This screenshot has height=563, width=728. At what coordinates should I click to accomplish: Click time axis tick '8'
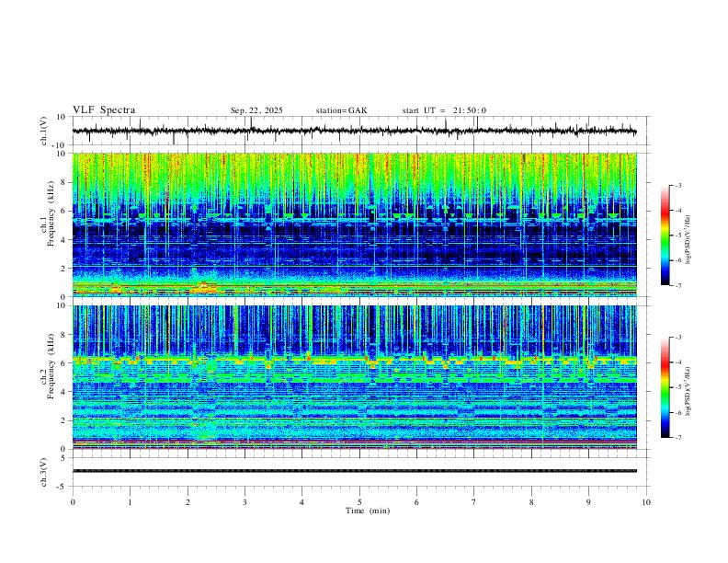(x=531, y=502)
